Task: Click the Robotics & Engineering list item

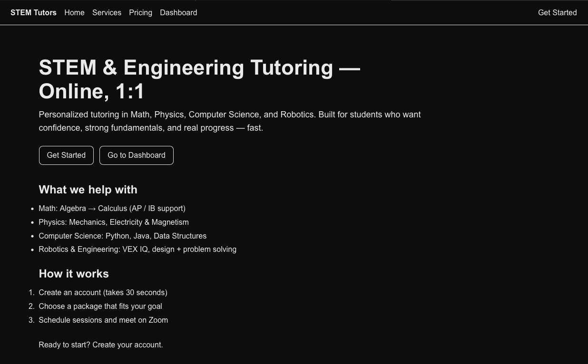Action: pos(137,249)
